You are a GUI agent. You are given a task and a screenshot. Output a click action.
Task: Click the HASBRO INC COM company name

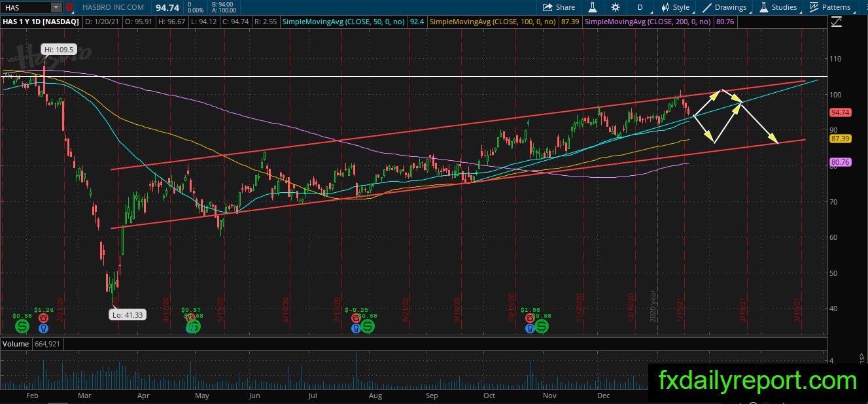(114, 7)
